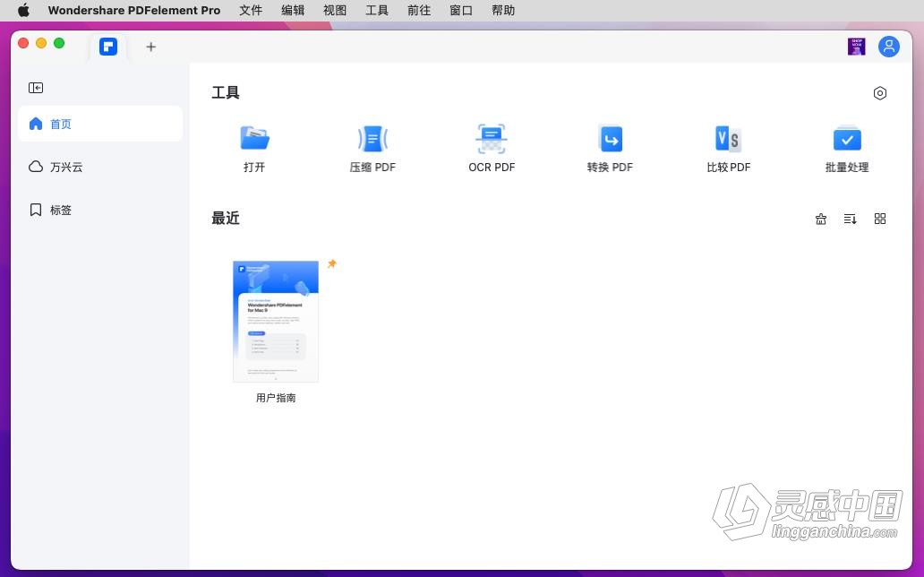Open the 批量处理 batch tool
Screen dimensions: 924x577
pyautogui.click(x=847, y=149)
